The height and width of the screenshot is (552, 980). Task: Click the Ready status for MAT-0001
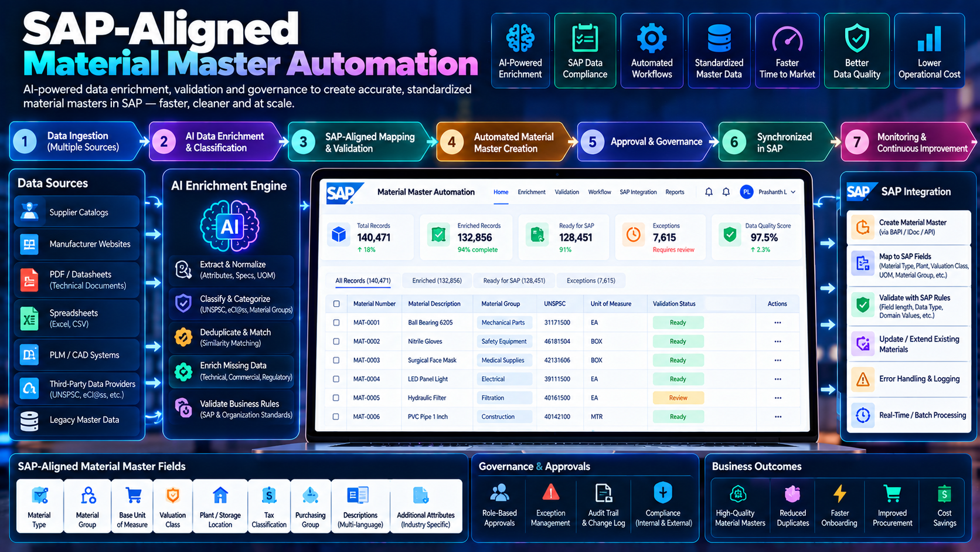coord(678,323)
